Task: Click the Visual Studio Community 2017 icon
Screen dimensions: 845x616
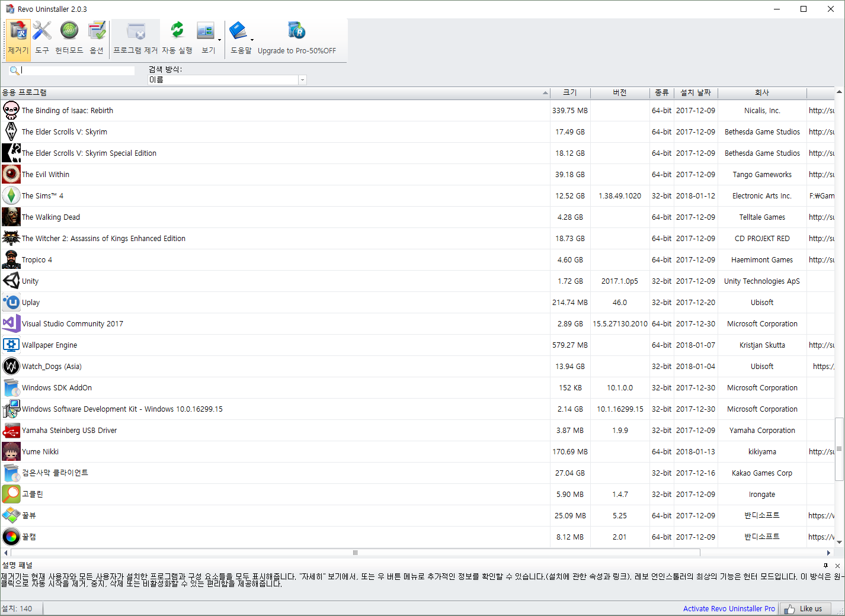Action: point(11,323)
